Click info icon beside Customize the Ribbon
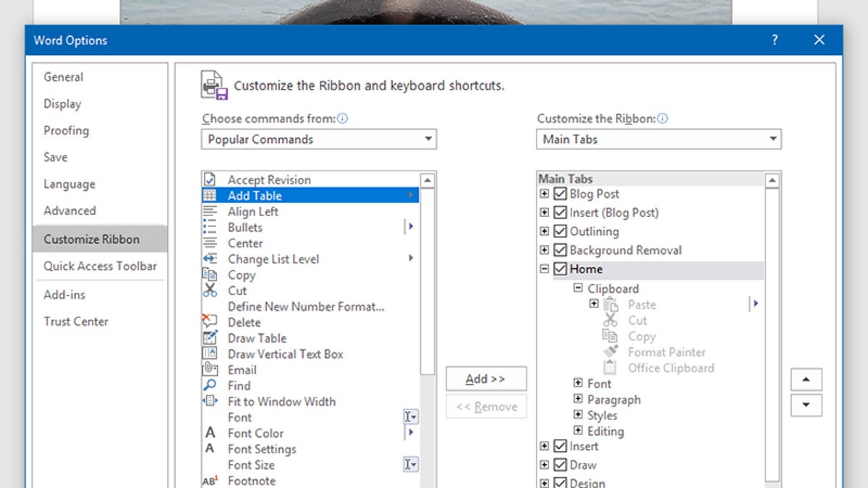 click(663, 119)
